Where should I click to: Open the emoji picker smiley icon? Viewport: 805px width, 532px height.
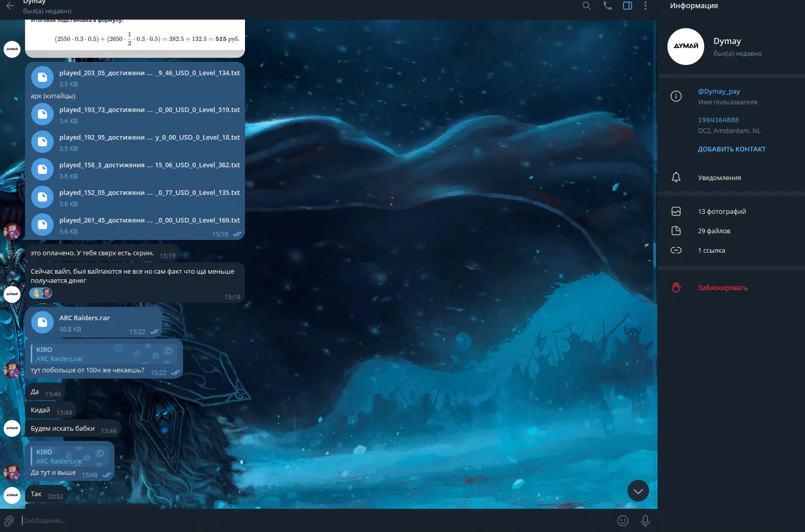pos(622,521)
